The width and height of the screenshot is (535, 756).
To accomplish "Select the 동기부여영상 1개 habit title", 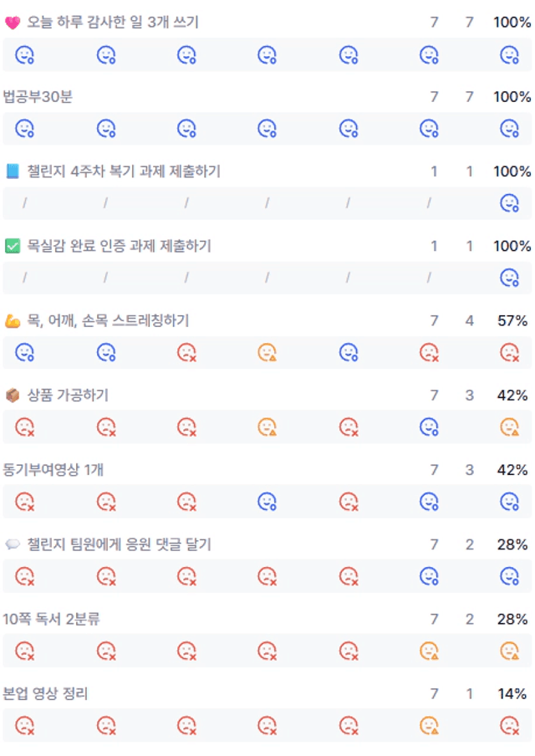I will 53,470.
